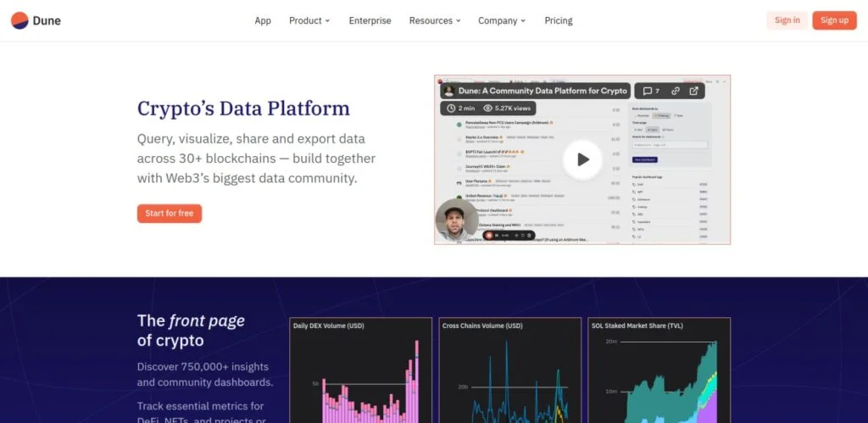The image size is (868, 423).
Task: Open the Daily DEX Volume chart
Action: click(x=360, y=370)
